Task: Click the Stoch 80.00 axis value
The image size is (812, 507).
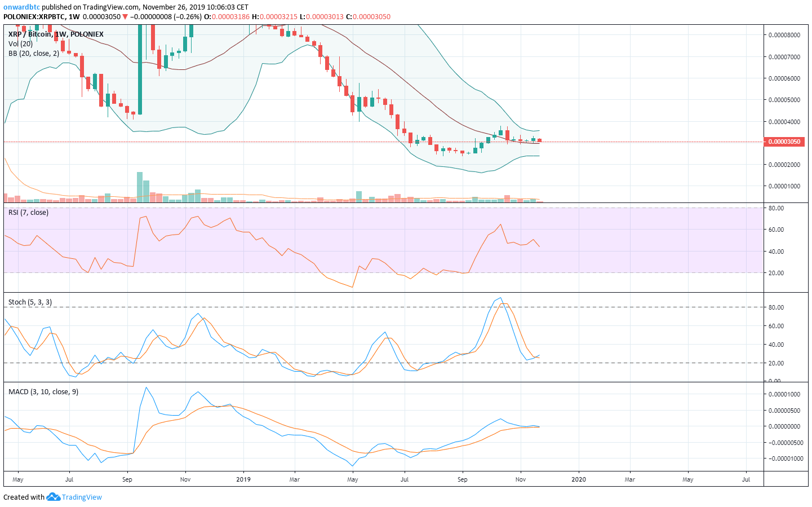Action: click(x=776, y=307)
